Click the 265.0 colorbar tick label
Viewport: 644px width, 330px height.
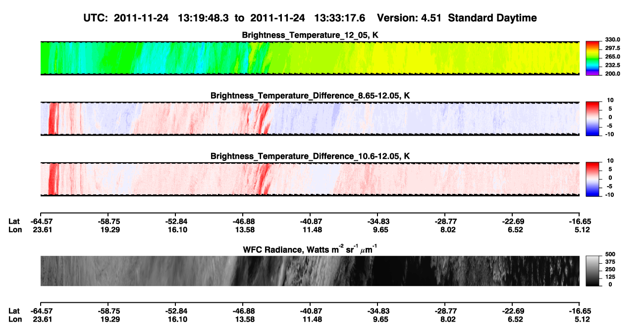point(612,57)
